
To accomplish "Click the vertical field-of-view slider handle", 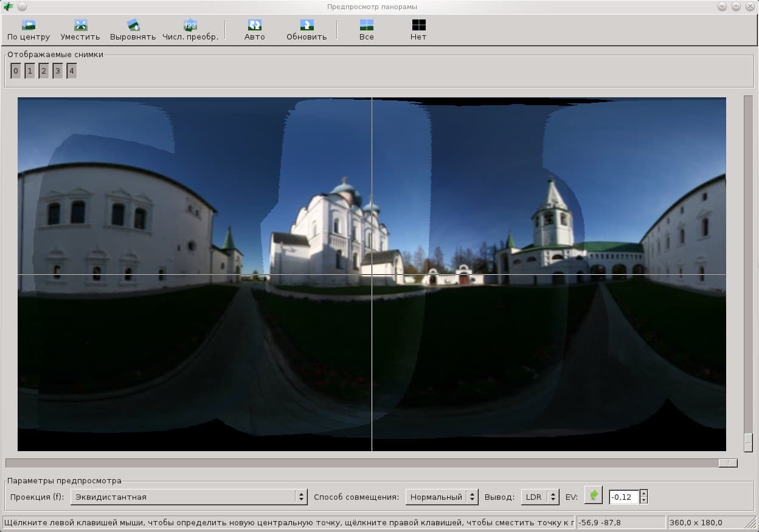I will tap(748, 442).
